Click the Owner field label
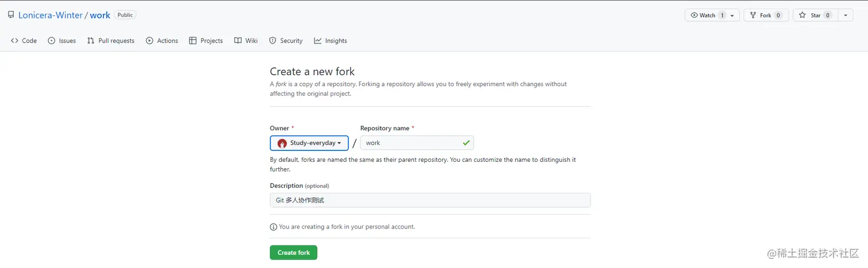This screenshot has width=868, height=268. click(x=280, y=128)
